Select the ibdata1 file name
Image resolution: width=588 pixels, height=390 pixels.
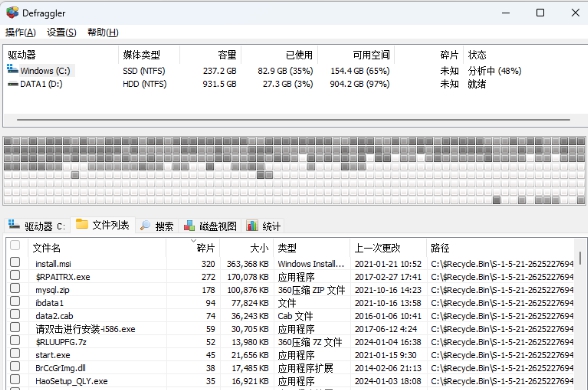point(49,303)
